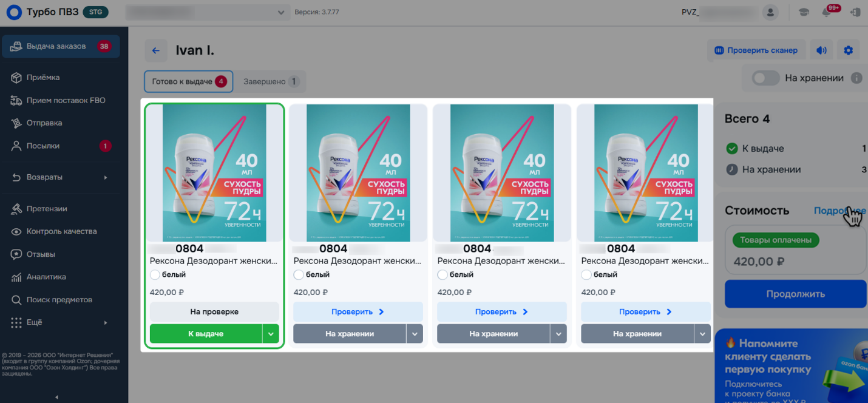Click the Товары оплачены badge
The height and width of the screenshot is (403, 868).
[x=776, y=240]
